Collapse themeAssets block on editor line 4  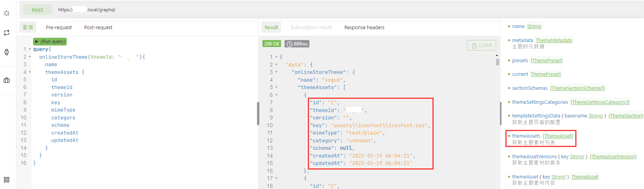tap(30, 72)
